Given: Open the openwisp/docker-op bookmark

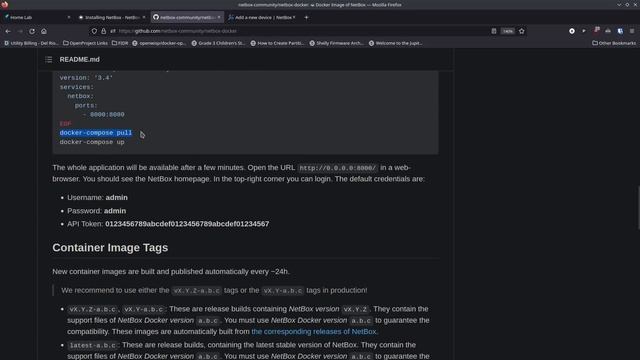Looking at the screenshot, I should (x=159, y=43).
